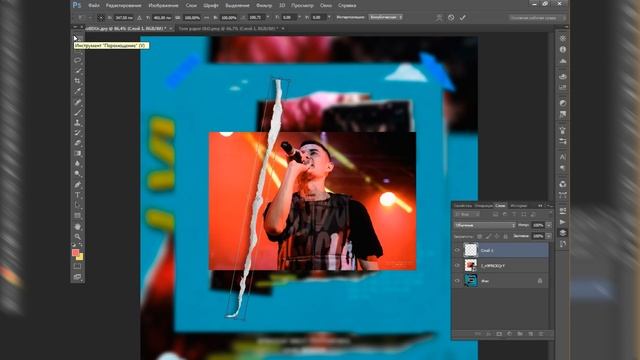Open the Файл menu
Viewport: 640px width, 360px height.
pyautogui.click(x=94, y=6)
